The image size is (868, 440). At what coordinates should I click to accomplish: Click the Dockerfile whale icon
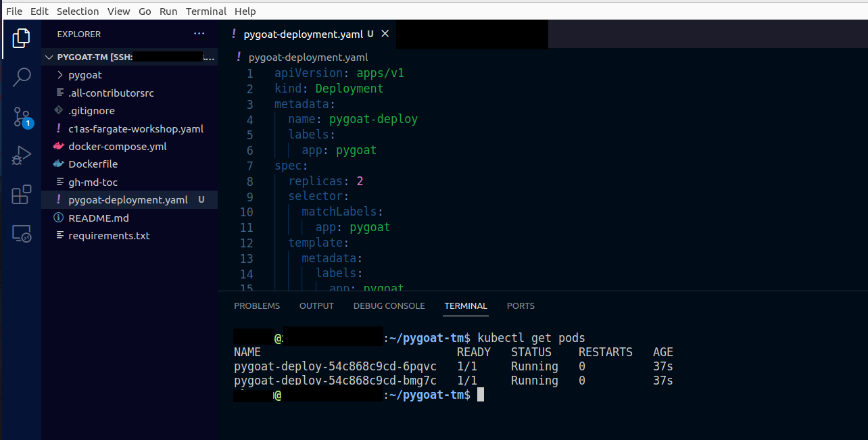point(59,164)
